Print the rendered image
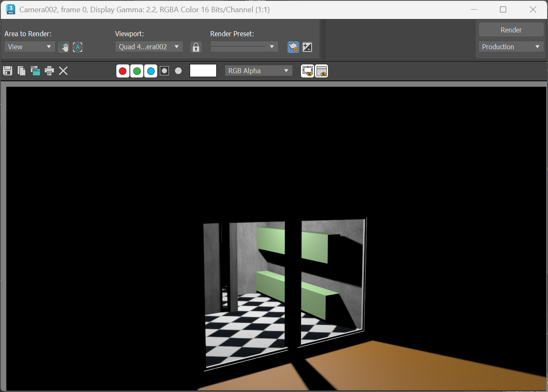 [49, 71]
